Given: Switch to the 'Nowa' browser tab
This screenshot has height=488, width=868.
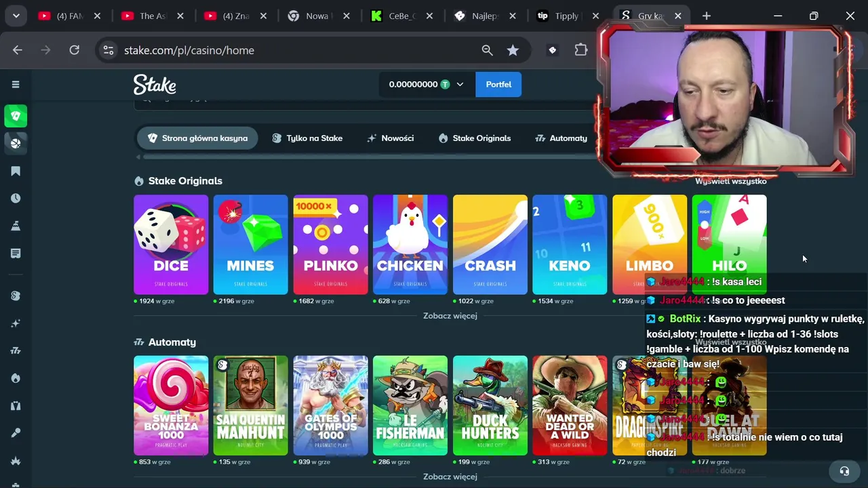Looking at the screenshot, I should point(320,16).
